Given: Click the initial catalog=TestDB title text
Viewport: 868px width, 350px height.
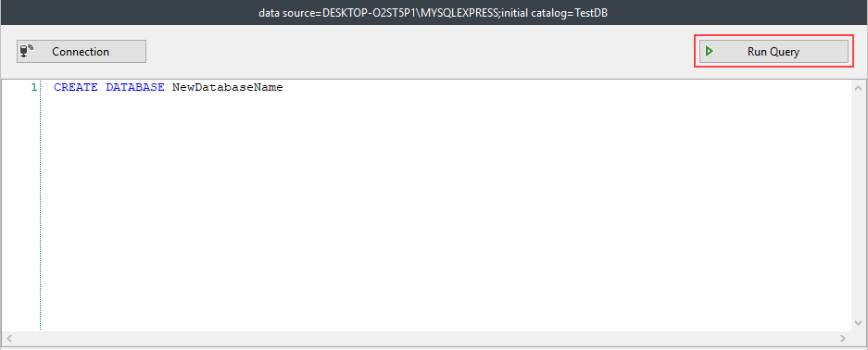Looking at the screenshot, I should click(x=555, y=12).
